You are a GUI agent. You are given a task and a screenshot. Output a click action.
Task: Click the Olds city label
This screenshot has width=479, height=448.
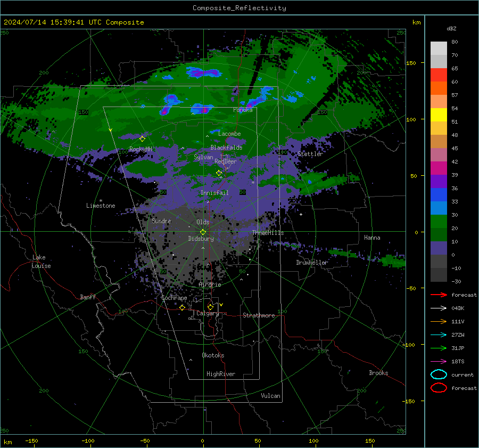click(203, 222)
